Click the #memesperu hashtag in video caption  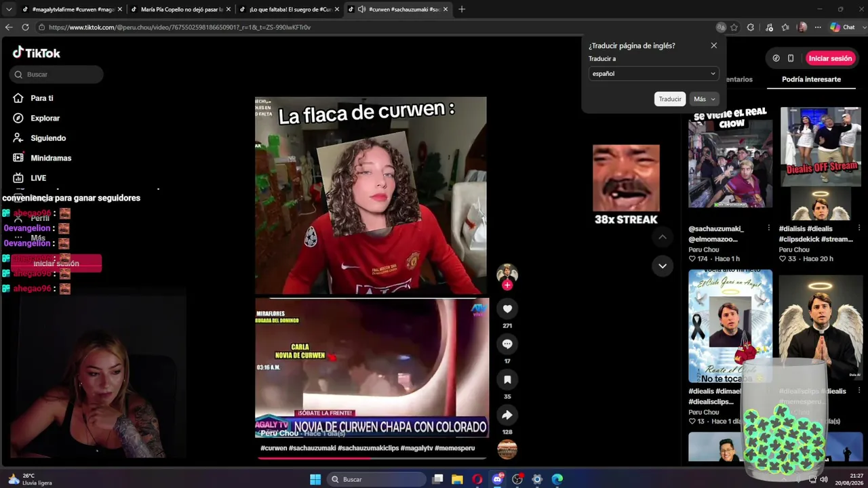tap(455, 448)
